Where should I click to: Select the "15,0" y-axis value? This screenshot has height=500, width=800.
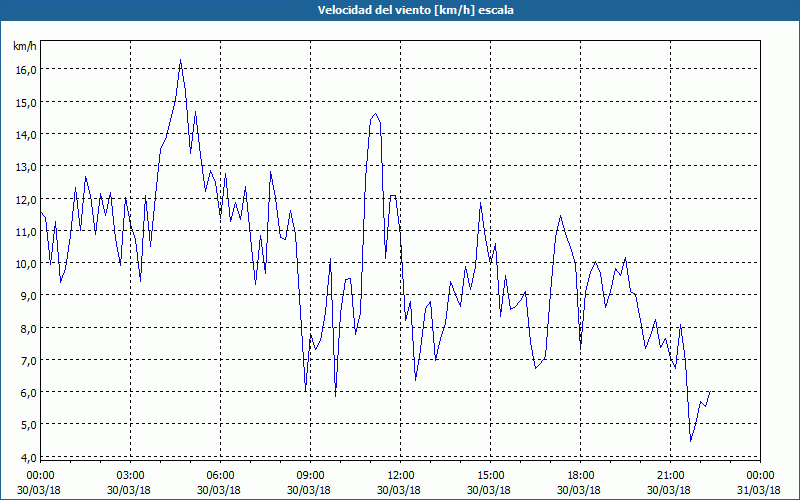26,103
